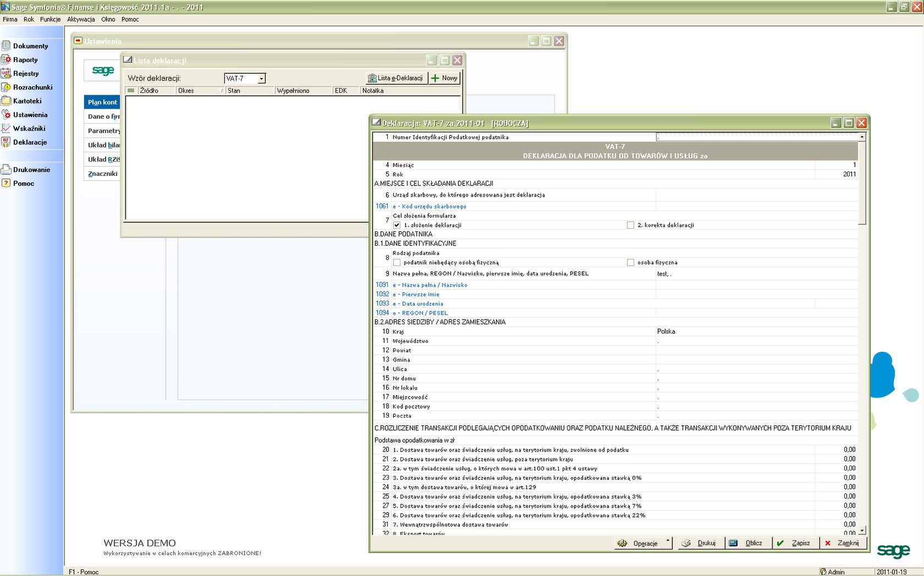Click the green plus Nowy icon
Screen dimensions: 924x576
coord(435,78)
